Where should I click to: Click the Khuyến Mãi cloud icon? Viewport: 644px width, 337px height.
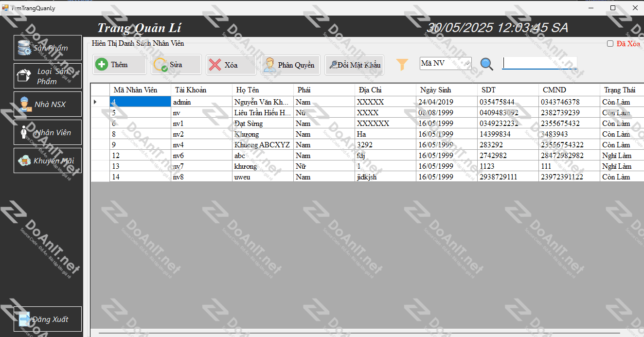click(24, 160)
